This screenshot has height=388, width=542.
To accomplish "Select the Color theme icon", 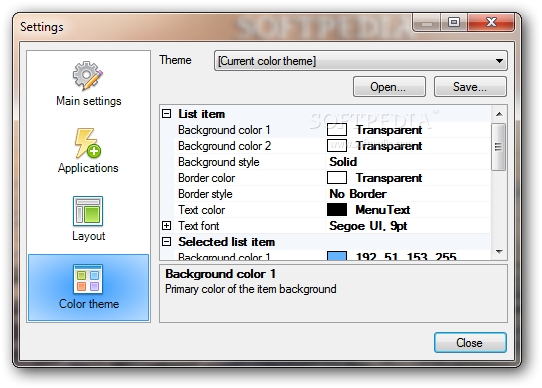I will click(88, 279).
